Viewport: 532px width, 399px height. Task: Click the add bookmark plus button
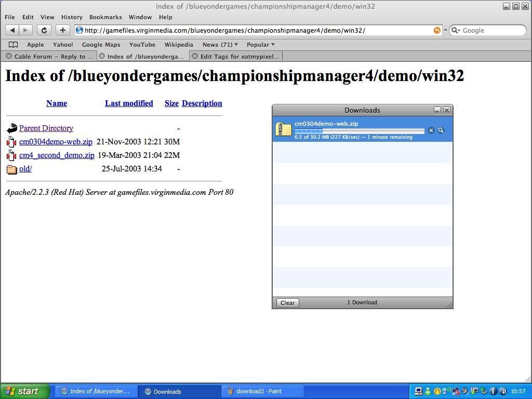[x=62, y=30]
